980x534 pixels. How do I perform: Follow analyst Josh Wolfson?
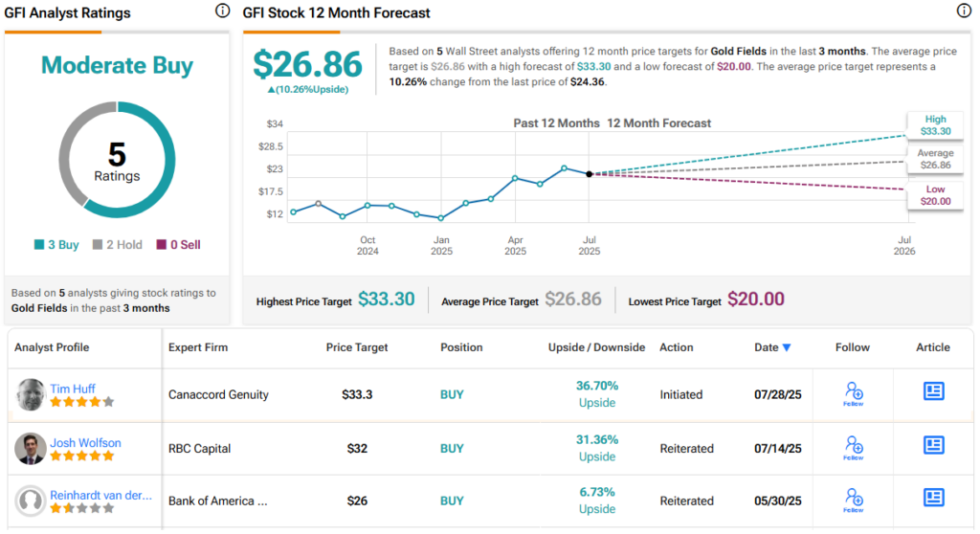point(854,448)
